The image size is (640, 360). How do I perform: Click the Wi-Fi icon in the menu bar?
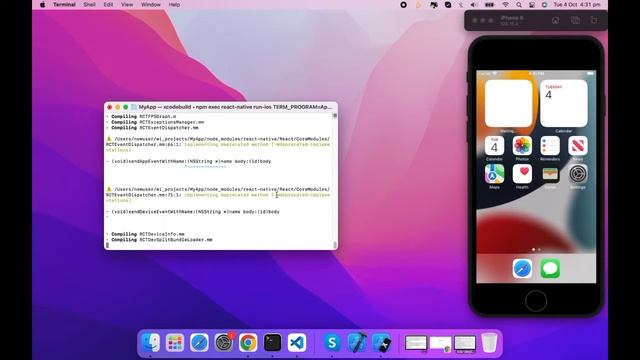505,5
